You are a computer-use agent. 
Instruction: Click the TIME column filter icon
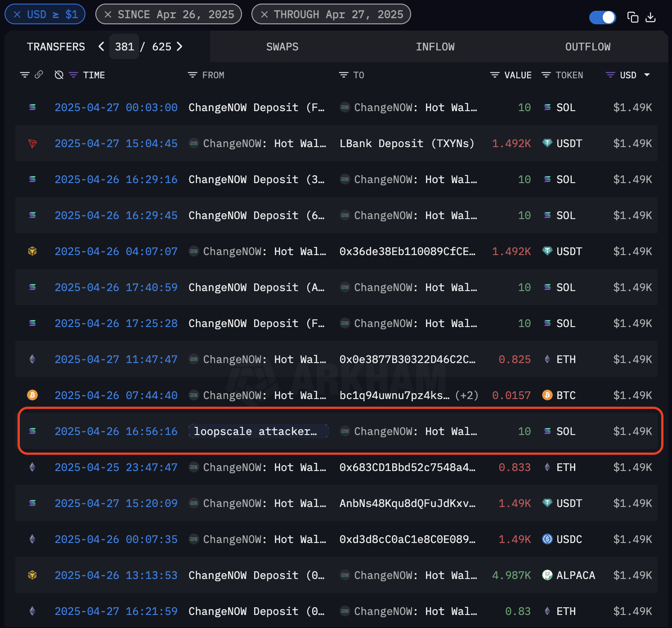(73, 75)
